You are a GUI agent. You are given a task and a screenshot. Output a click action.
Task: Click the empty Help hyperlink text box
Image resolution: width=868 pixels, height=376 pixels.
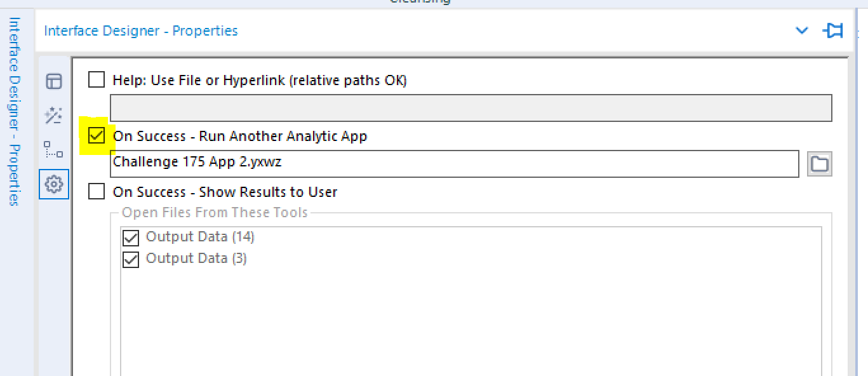[471, 107]
